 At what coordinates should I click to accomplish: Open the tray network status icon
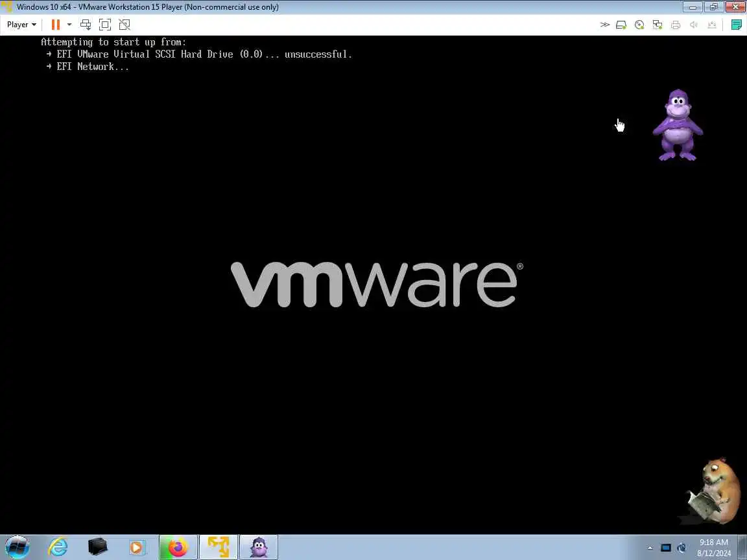pyautogui.click(x=682, y=548)
